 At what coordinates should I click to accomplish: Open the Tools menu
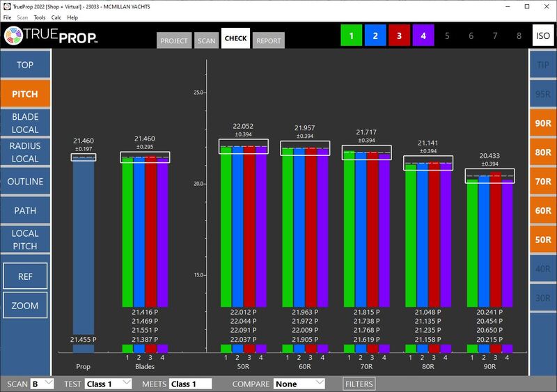click(x=40, y=17)
